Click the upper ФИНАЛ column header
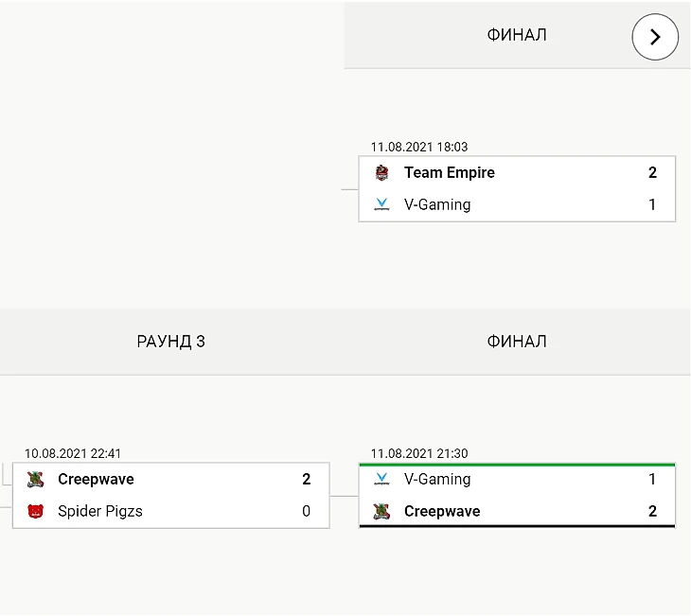This screenshot has height=616, width=691. coord(517,35)
